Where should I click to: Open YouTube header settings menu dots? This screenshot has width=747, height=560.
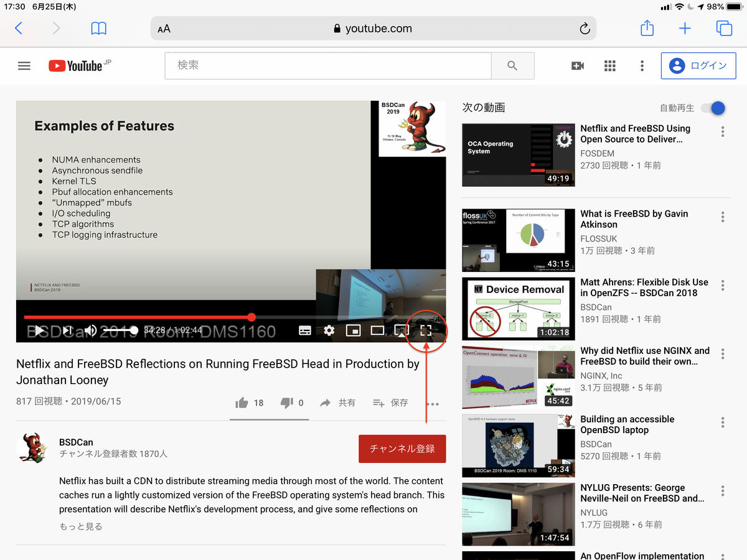click(x=642, y=66)
